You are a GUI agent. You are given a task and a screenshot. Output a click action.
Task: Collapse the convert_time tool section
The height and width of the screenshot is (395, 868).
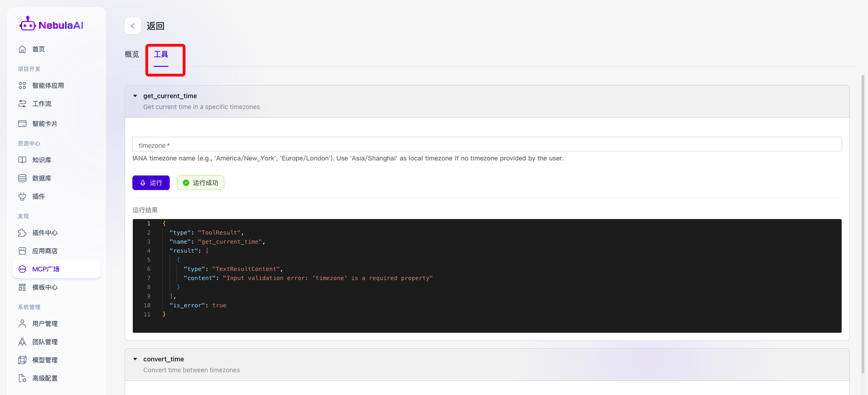point(135,359)
